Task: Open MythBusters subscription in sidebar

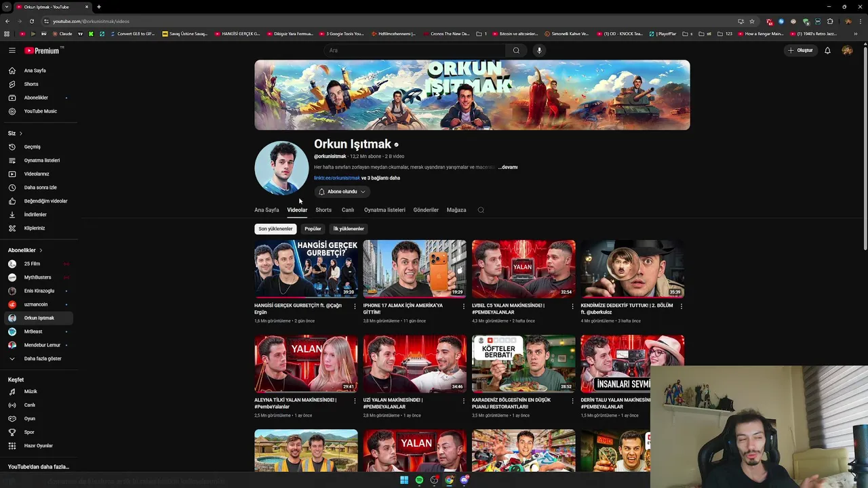Action: tap(37, 277)
